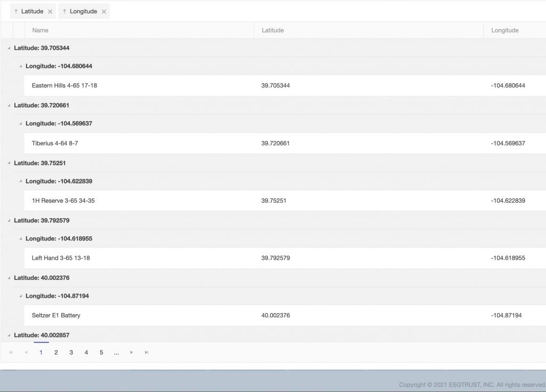Go to last page in pager

click(x=147, y=353)
